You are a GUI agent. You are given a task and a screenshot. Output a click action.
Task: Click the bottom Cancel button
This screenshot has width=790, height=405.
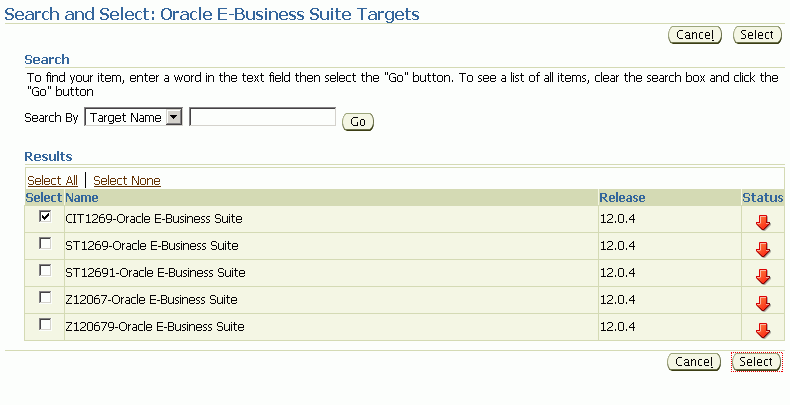pos(694,362)
